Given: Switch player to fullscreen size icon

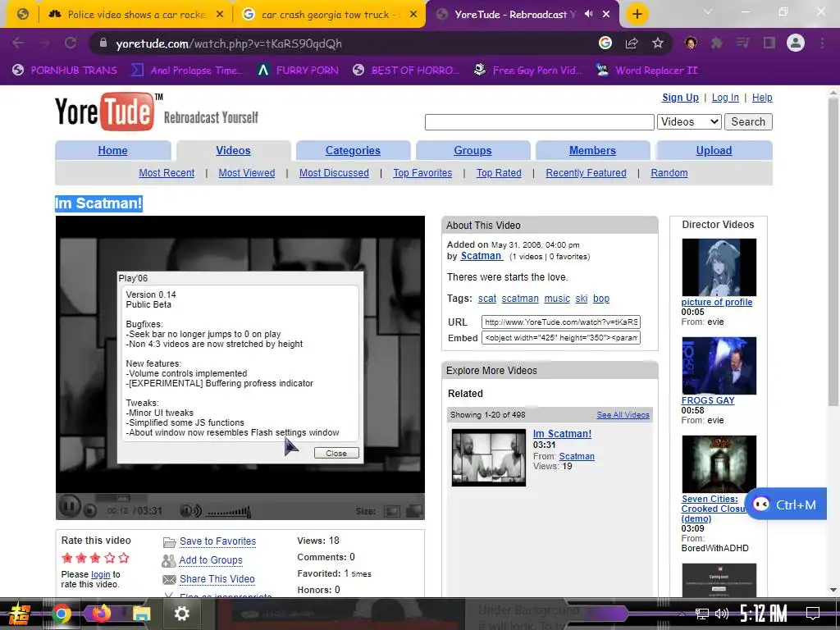Looking at the screenshot, I should click(414, 511).
